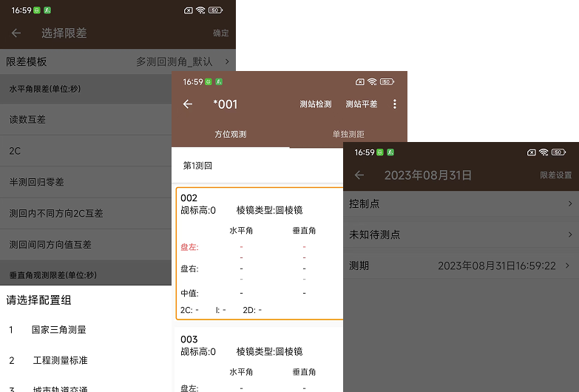Tap the 测站平差 button
The image size is (579, 392).
[361, 104]
